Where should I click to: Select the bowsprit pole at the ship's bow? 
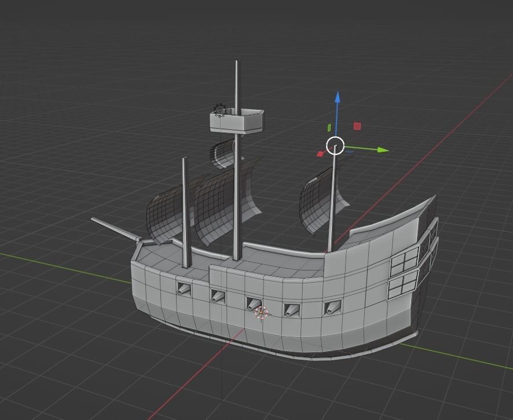click(x=115, y=229)
